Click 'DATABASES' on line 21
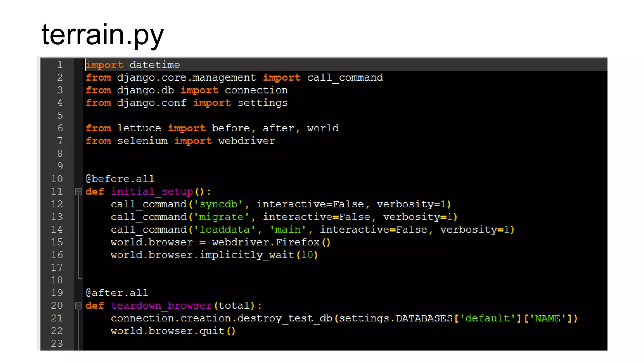Viewport: 644px width, 362px height. [x=424, y=318]
